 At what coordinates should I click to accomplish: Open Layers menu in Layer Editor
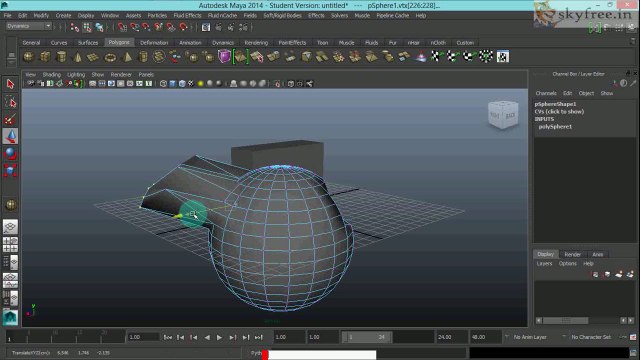click(544, 264)
